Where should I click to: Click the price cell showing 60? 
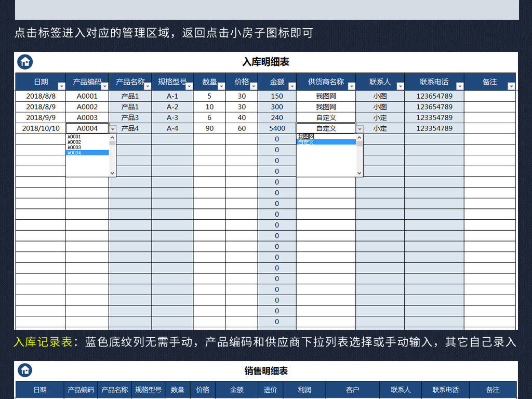[242, 129]
